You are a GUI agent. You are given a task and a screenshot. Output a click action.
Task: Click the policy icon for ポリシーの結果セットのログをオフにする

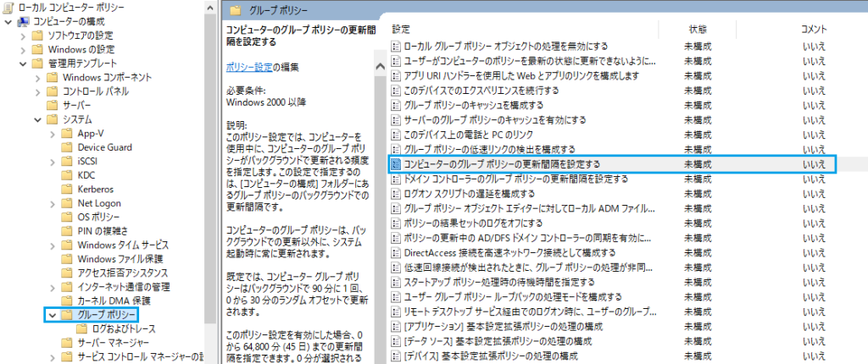pyautogui.click(x=395, y=223)
